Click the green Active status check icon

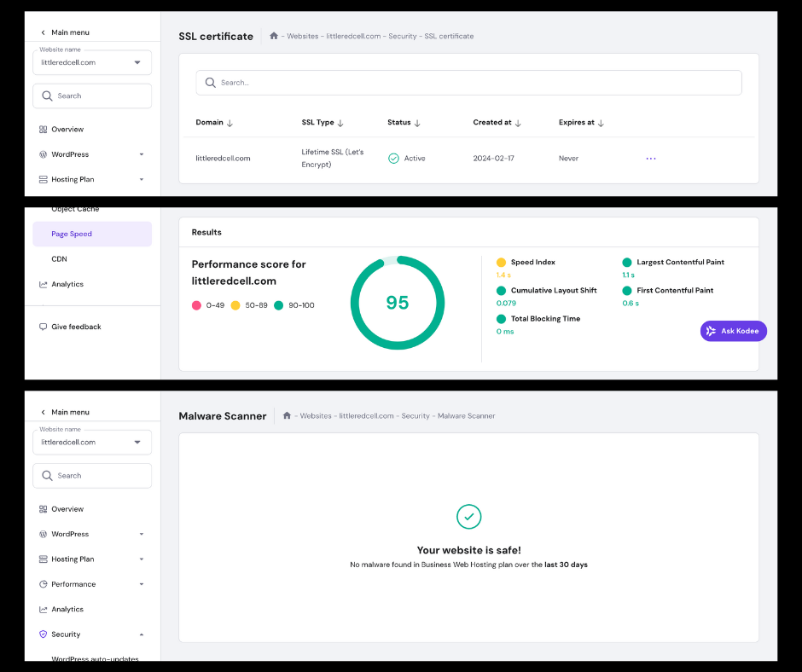(393, 159)
